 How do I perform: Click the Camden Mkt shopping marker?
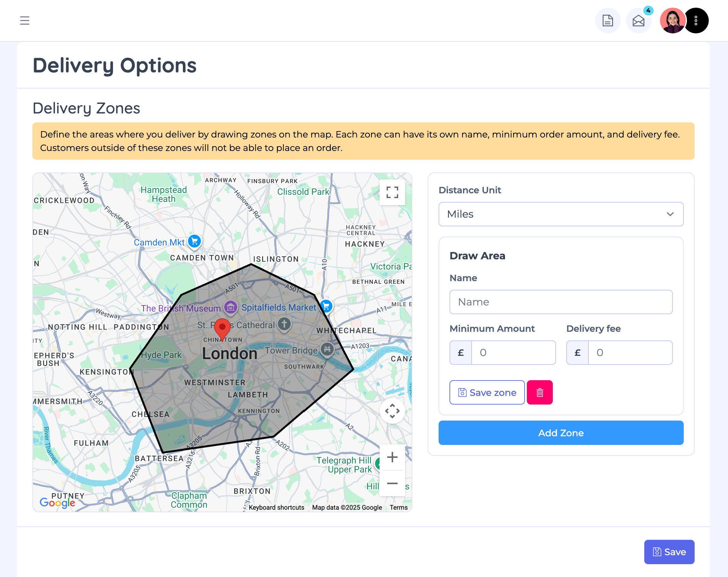point(194,241)
